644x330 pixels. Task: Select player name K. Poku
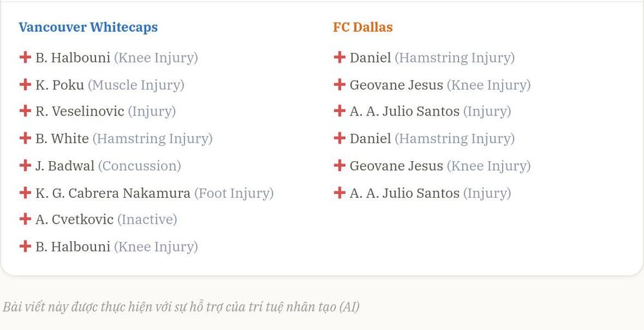(59, 84)
